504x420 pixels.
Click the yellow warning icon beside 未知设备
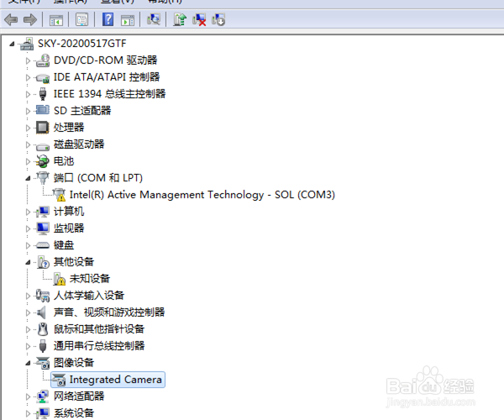(60, 279)
